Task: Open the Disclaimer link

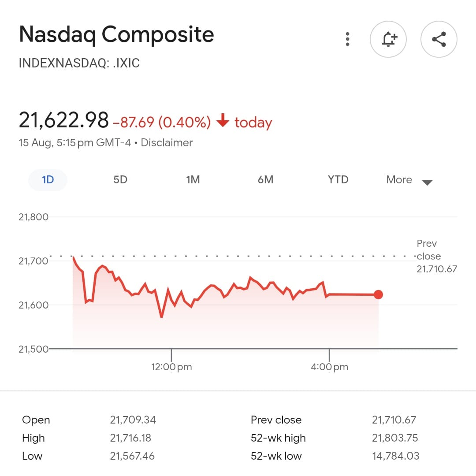Action: (x=167, y=143)
